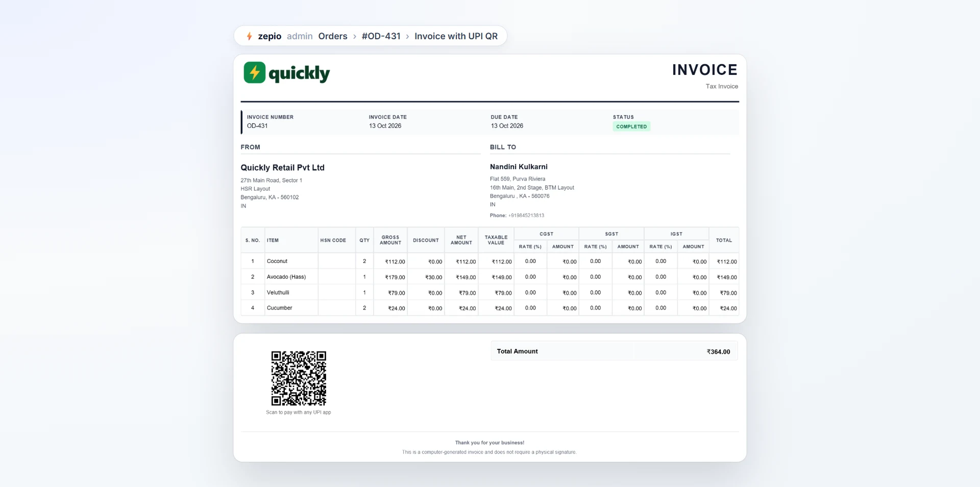Click the ₹79.00 total for Veluthulli
Screen dimensions: 980x487
click(724, 293)
